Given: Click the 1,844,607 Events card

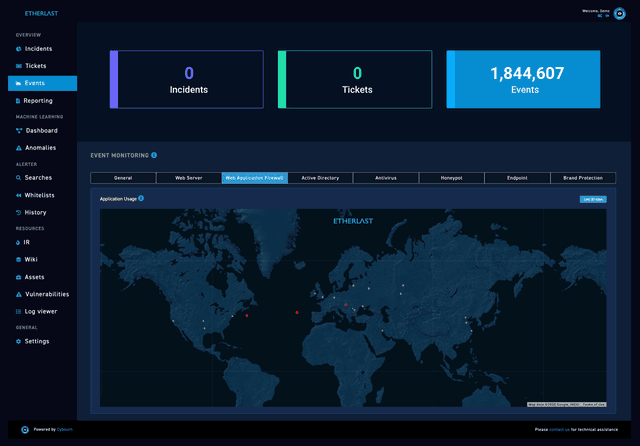Looking at the screenshot, I should point(523,79).
